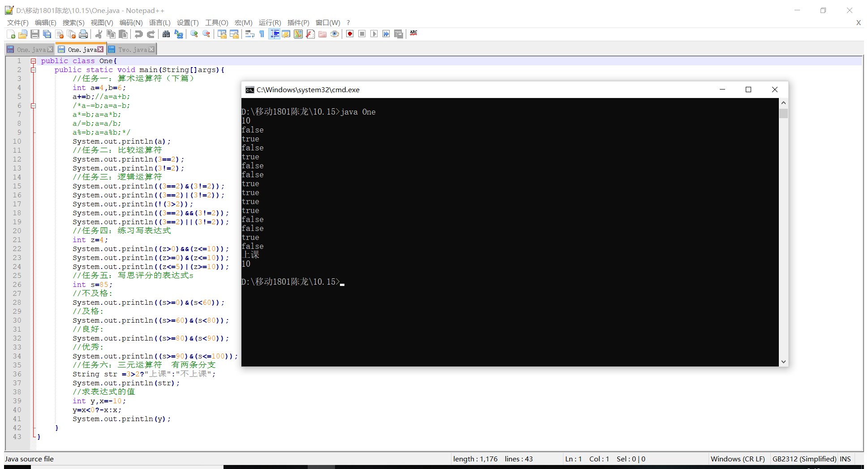Switch to the Two.java tab
Viewport: 868px width, 469px height.
coord(132,50)
